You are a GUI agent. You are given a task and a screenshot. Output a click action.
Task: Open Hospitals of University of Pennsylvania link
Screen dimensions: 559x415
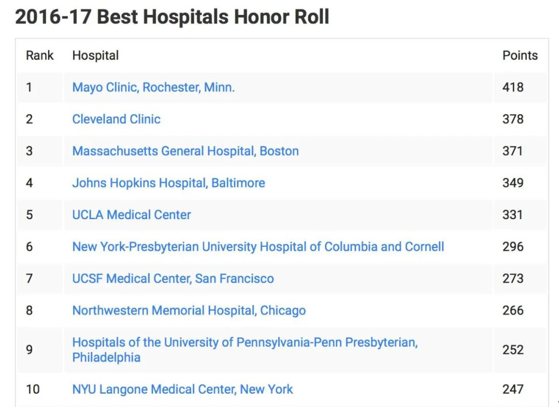tap(245, 350)
